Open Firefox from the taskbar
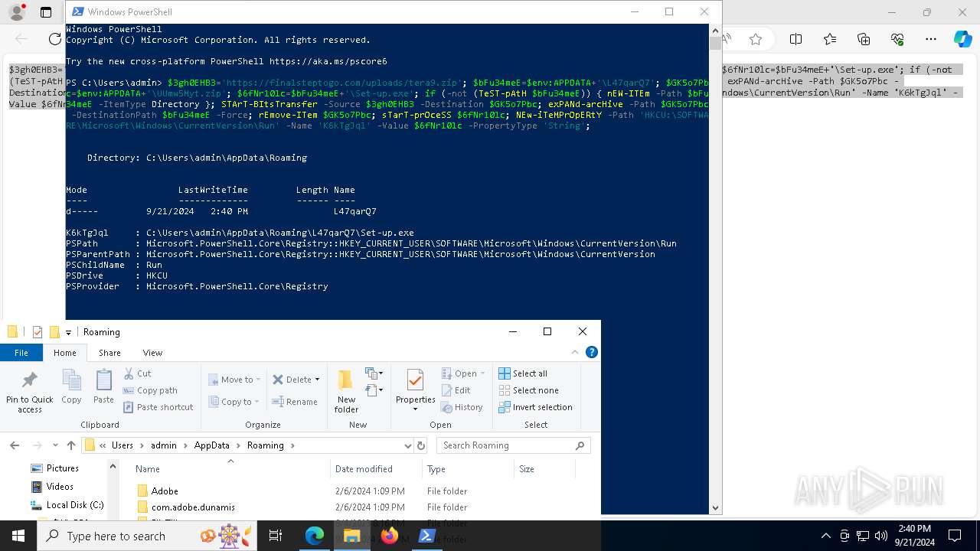The width and height of the screenshot is (980, 551). click(x=389, y=536)
